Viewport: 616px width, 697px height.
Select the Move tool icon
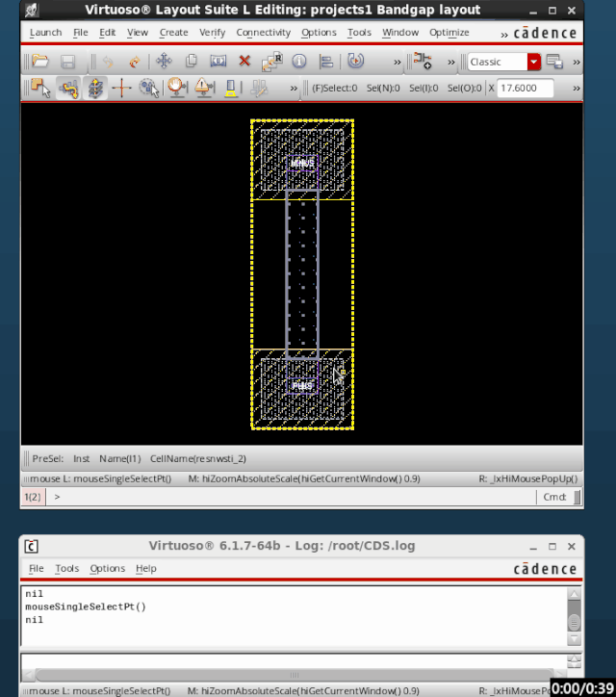[x=164, y=62]
